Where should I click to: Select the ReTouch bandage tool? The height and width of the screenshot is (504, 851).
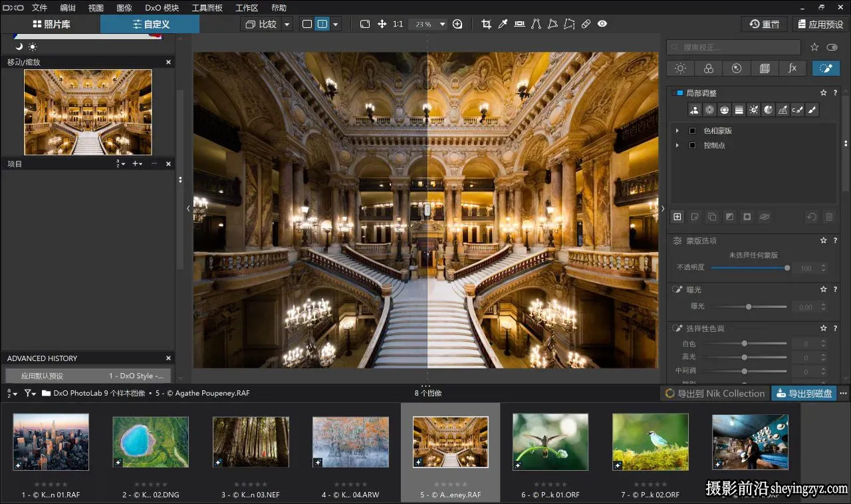(586, 24)
